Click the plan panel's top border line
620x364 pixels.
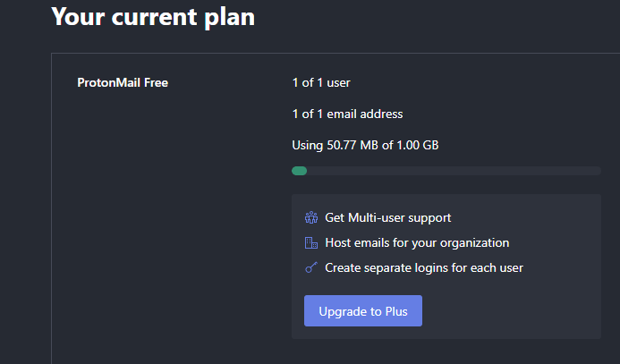coord(335,53)
